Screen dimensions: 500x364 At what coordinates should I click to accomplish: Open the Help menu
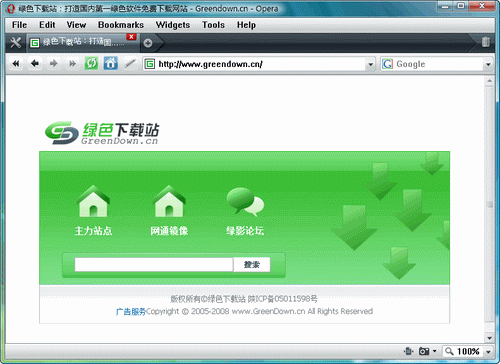click(x=246, y=25)
